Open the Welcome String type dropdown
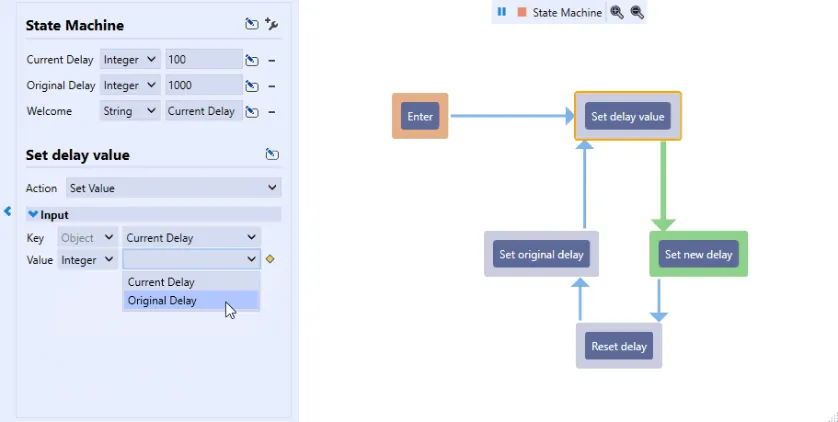This screenshot has height=422, width=838. (x=130, y=111)
